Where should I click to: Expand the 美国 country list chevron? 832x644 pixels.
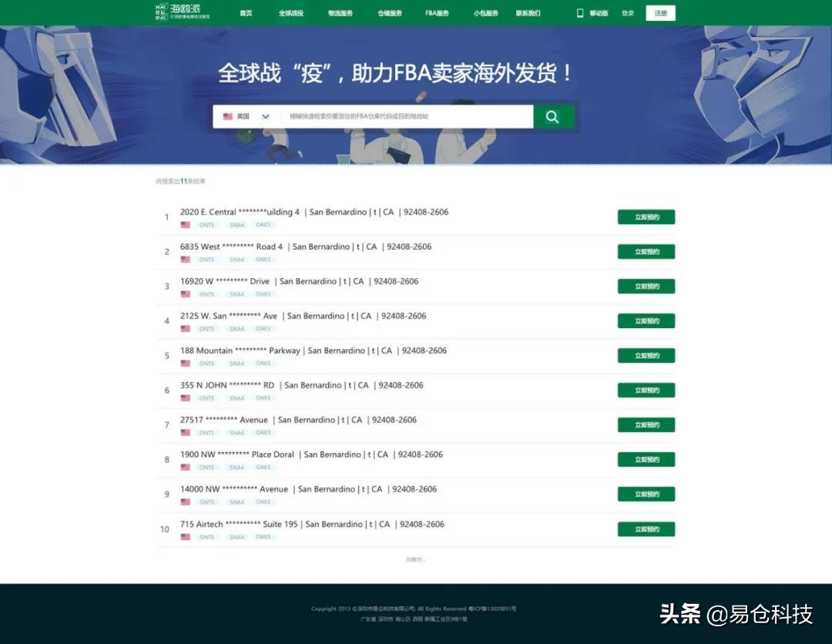[265, 116]
